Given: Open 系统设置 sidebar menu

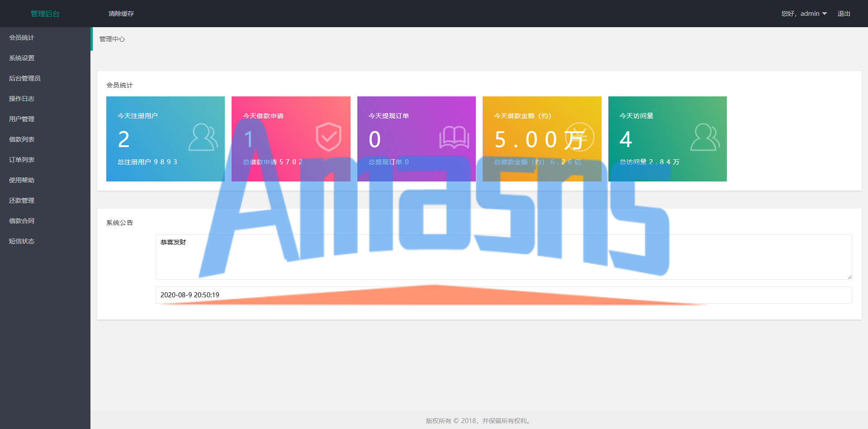Looking at the screenshot, I should pyautogui.click(x=22, y=58).
